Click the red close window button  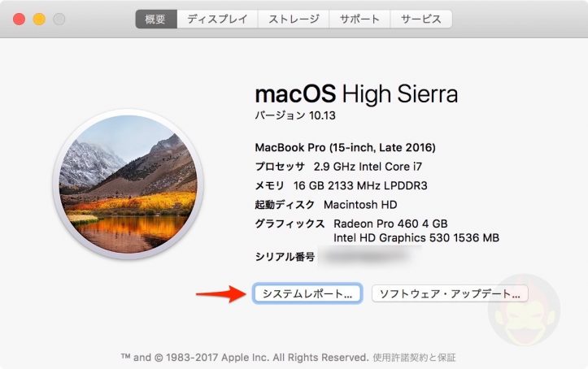[x=20, y=19]
